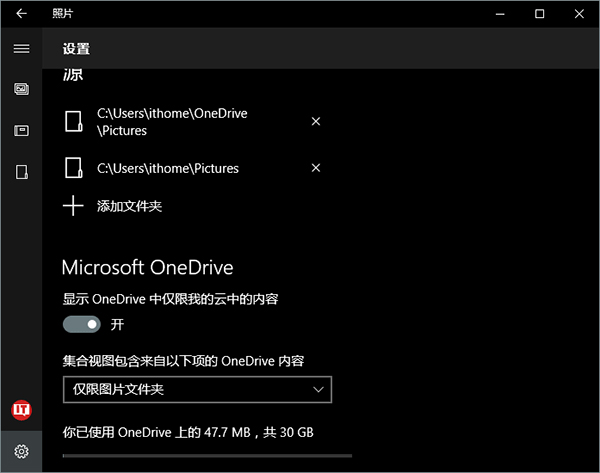600x473 pixels.
Task: Click the 设置 page title
Action: [x=76, y=49]
